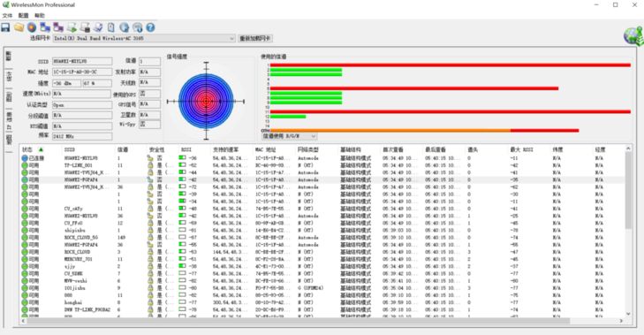Click the blue network computers toolbar icon

45,27
